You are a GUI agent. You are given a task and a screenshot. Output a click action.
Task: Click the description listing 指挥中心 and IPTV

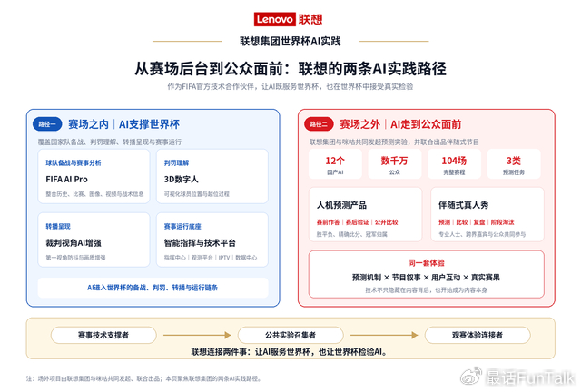click(x=210, y=258)
